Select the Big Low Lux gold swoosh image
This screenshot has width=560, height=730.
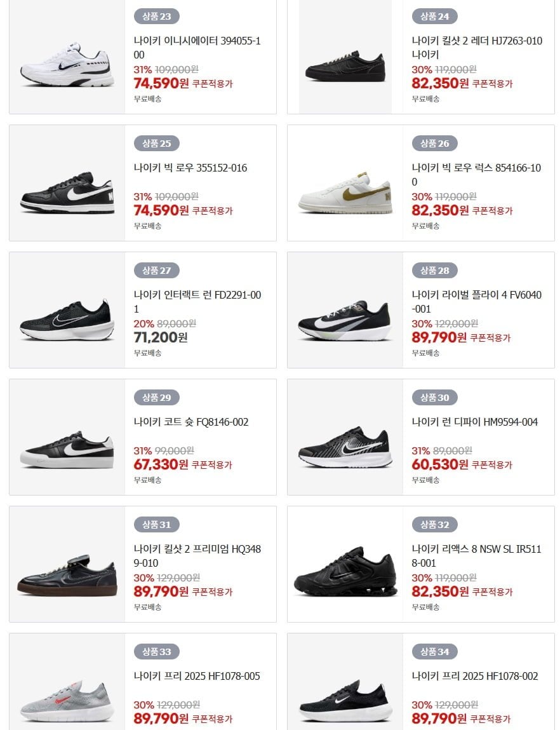pyautogui.click(x=345, y=190)
